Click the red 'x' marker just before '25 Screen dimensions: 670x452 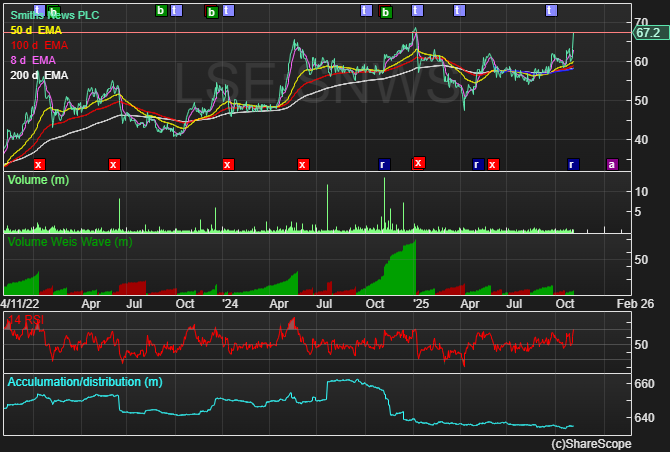418,162
